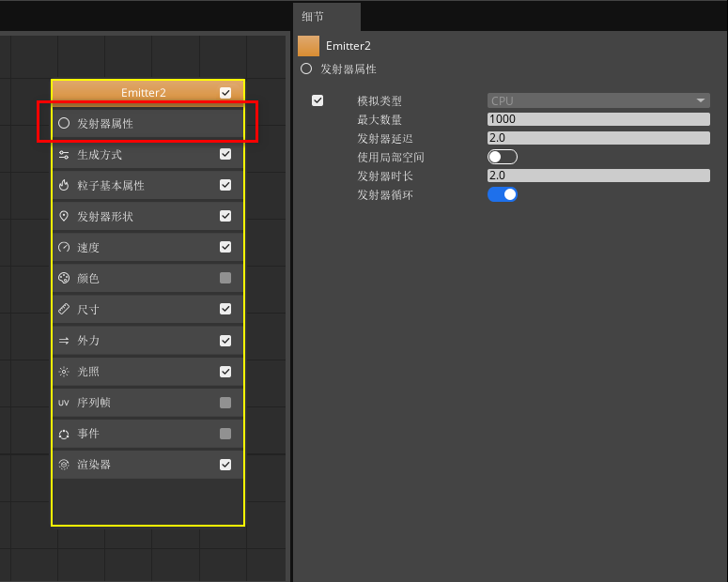Enable the 事件 module checkbox
The width and height of the screenshot is (728, 582).
click(x=225, y=434)
